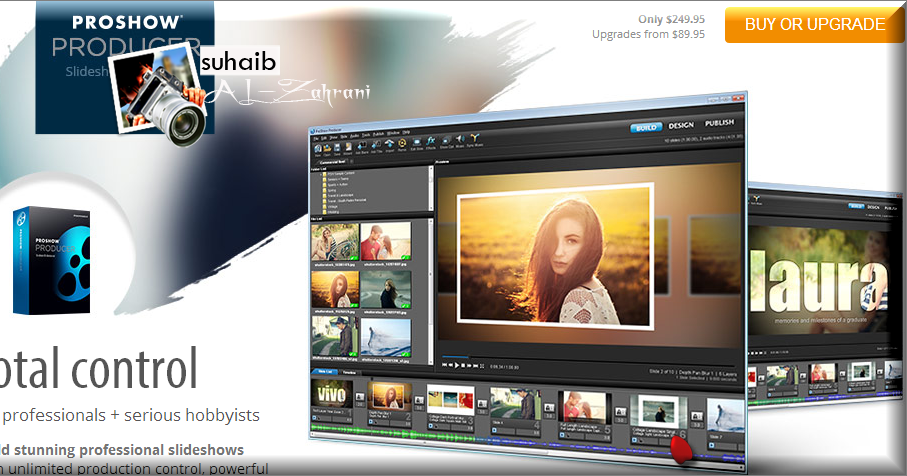Click the BUY OR UPGRADE button
This screenshot has height=476, width=907.
[815, 24]
